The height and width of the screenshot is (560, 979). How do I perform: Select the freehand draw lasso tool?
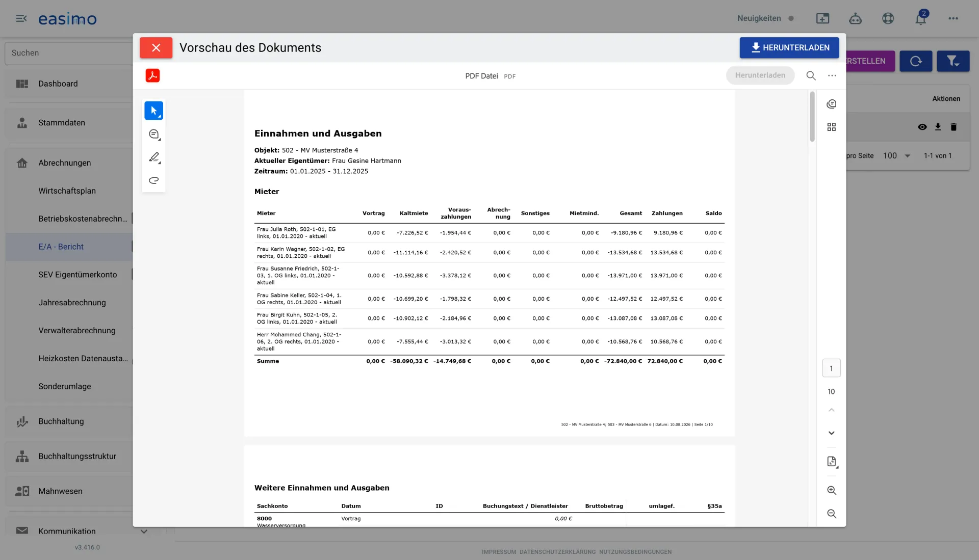click(x=154, y=180)
